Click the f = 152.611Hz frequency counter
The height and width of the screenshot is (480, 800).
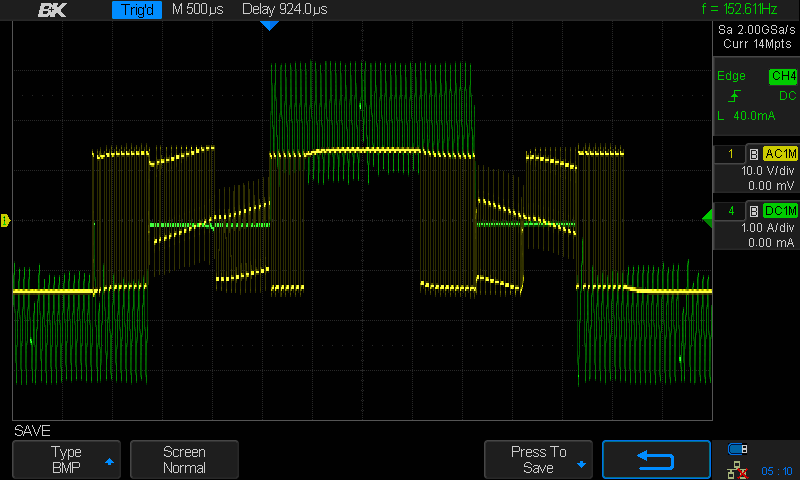(739, 9)
